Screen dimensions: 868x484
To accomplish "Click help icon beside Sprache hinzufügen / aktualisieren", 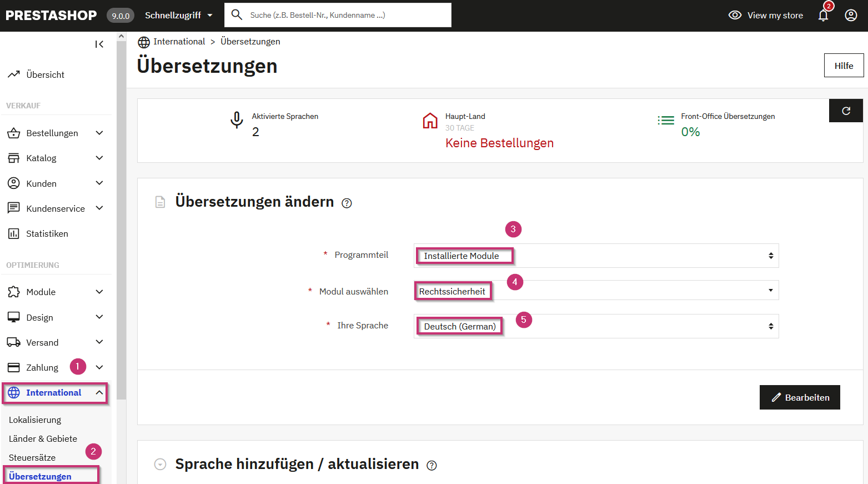I will pyautogui.click(x=432, y=466).
